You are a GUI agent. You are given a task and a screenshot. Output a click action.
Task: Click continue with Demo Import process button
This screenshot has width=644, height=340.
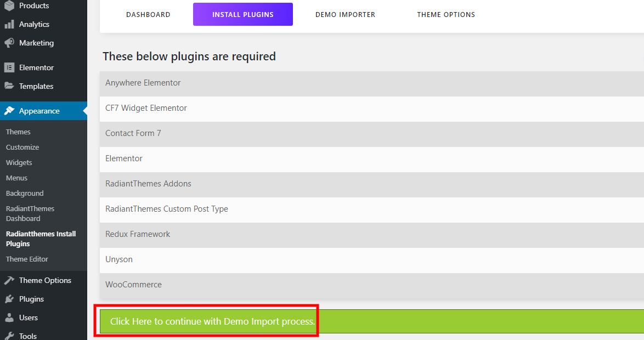click(212, 321)
